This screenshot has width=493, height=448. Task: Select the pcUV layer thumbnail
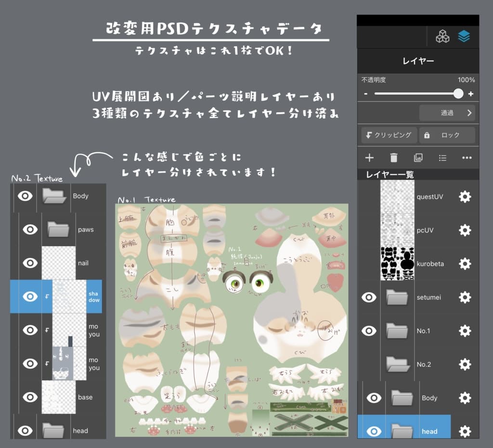click(397, 230)
